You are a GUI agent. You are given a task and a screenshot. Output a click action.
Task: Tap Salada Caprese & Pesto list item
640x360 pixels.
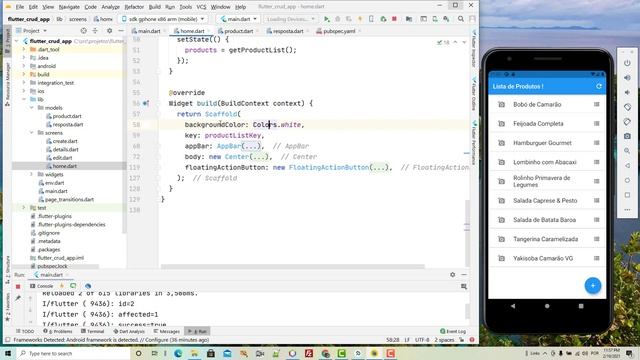547,200
